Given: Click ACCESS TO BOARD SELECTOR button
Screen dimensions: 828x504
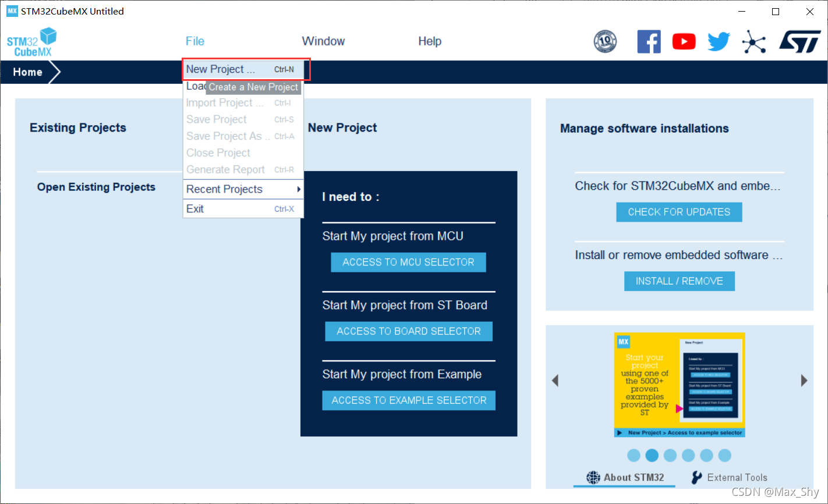Looking at the screenshot, I should [x=409, y=332].
